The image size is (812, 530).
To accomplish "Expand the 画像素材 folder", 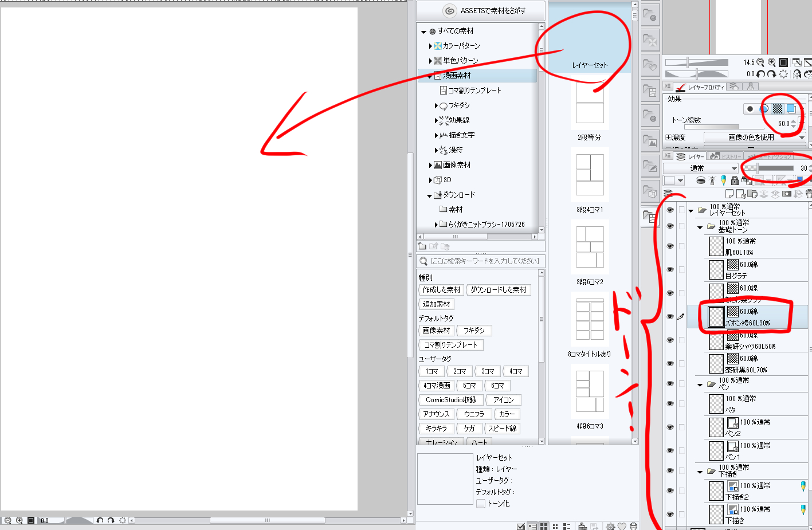I will (x=430, y=165).
